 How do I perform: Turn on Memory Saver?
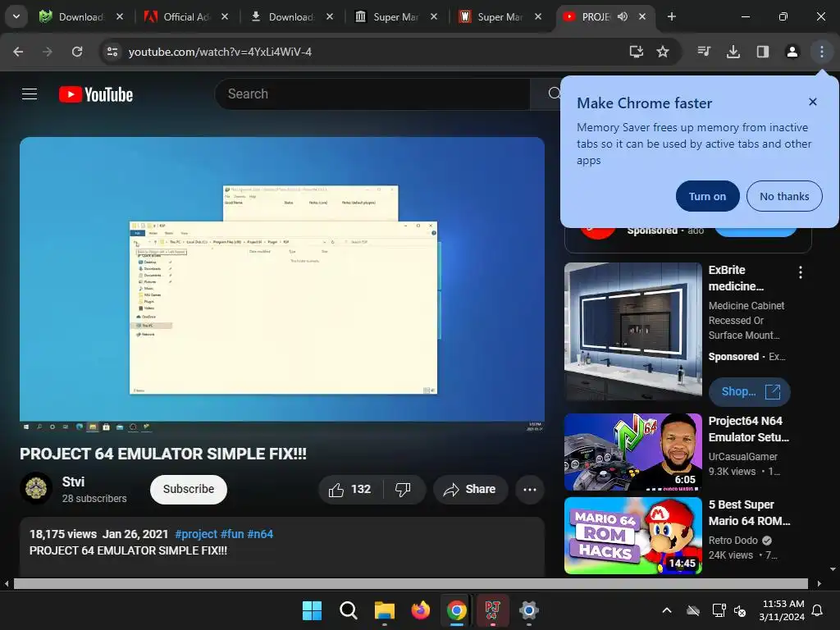[x=707, y=197]
